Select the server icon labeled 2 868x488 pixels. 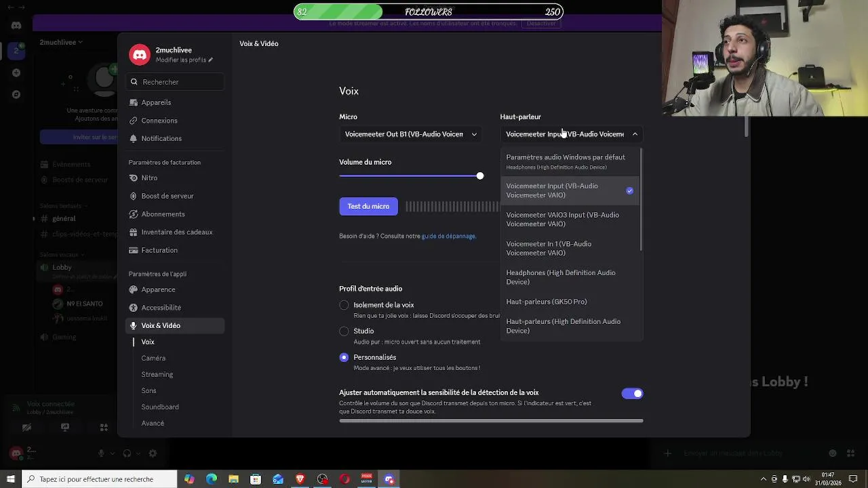[x=16, y=50]
